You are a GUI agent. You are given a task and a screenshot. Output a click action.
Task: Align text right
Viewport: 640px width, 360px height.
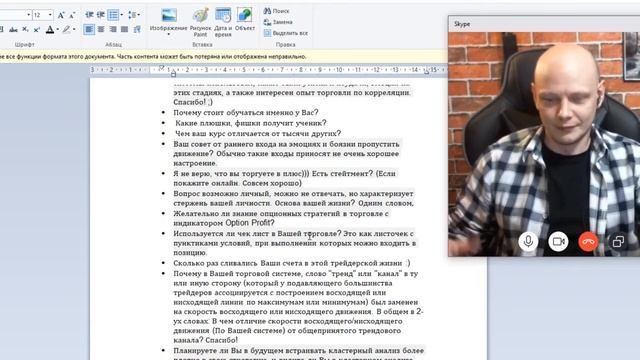pyautogui.click(x=113, y=29)
